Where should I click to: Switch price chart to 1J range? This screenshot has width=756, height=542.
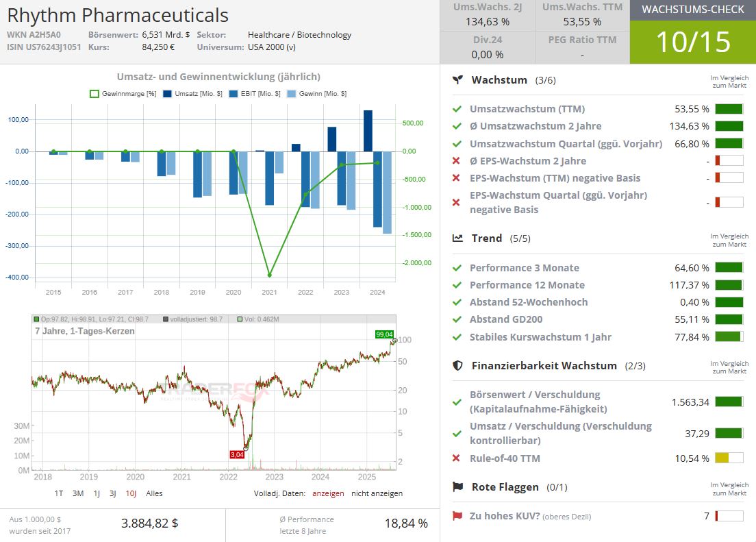tap(97, 493)
